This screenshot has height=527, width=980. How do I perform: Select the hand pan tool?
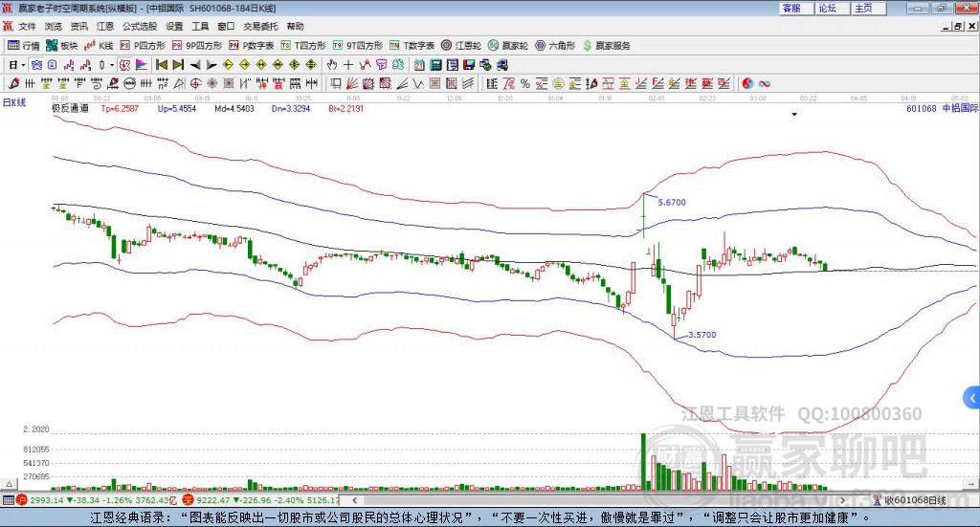(x=332, y=65)
